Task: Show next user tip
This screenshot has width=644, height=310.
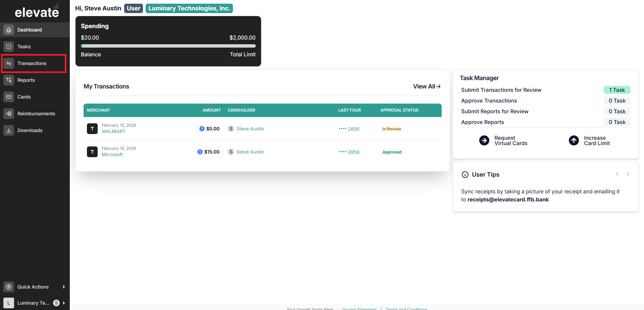Action: click(x=628, y=174)
